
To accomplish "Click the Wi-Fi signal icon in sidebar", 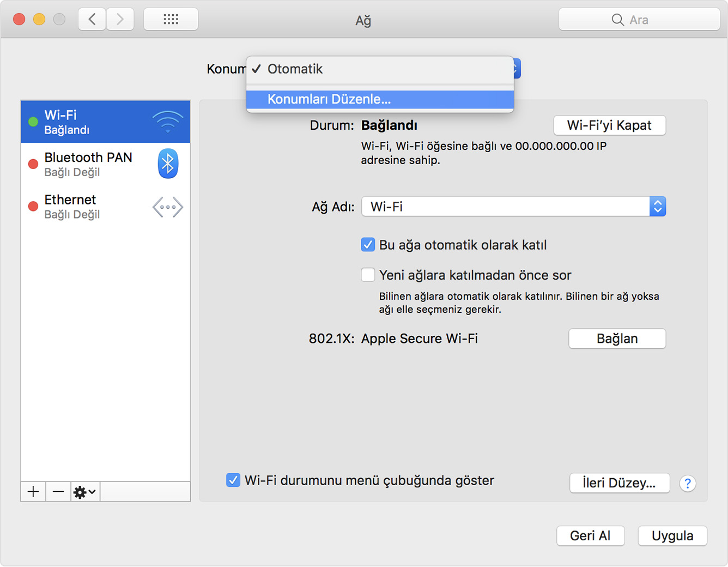I will pyautogui.click(x=168, y=122).
